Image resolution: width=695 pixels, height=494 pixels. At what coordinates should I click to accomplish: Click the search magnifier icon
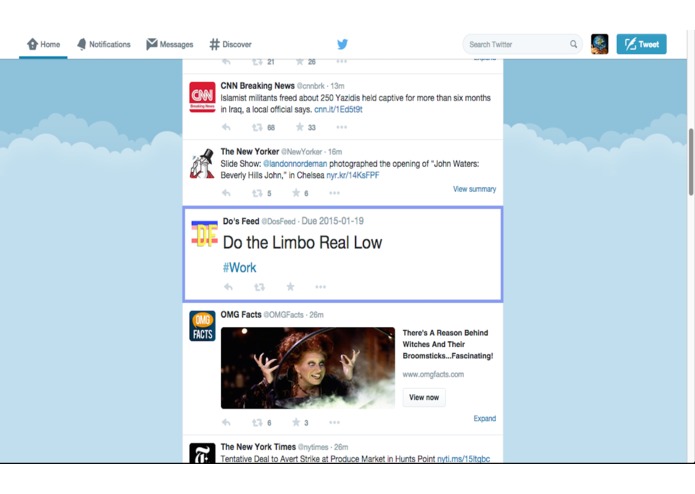[x=574, y=44]
